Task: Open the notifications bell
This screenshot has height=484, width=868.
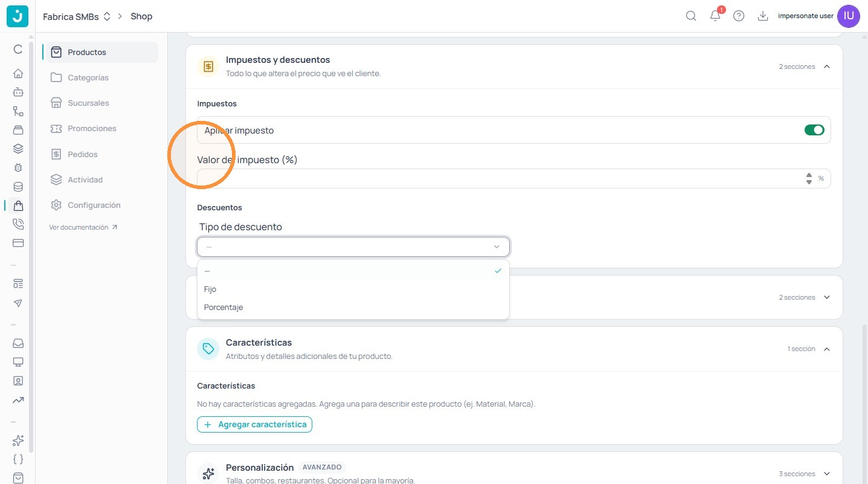Action: (715, 16)
